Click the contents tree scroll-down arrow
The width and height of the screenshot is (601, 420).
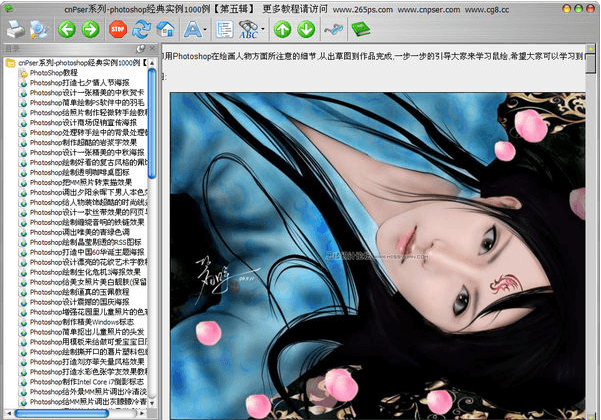click(x=152, y=403)
